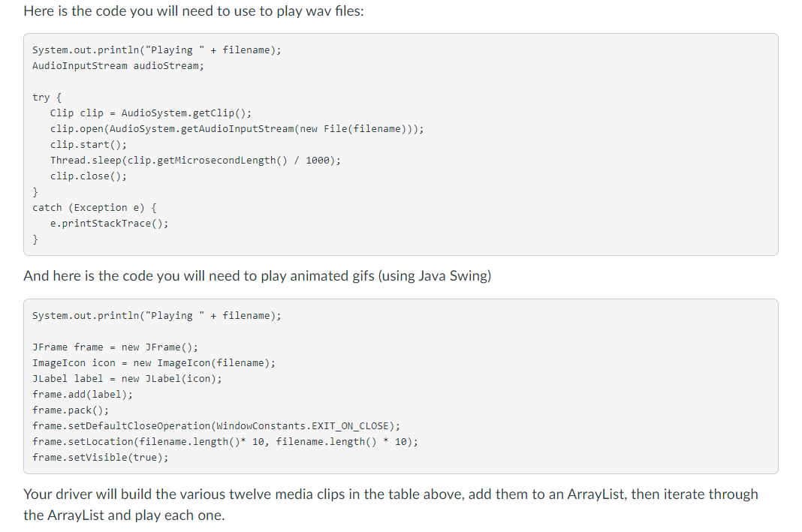
Task: Click the clip.open(AudioSystem.getAudioInputStream line
Action: click(237, 129)
